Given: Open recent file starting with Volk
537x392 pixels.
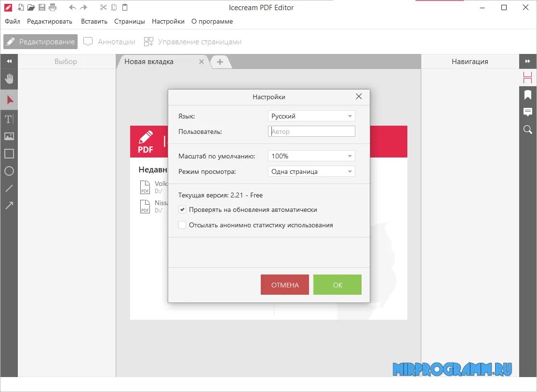Looking at the screenshot, I should 154,187.
